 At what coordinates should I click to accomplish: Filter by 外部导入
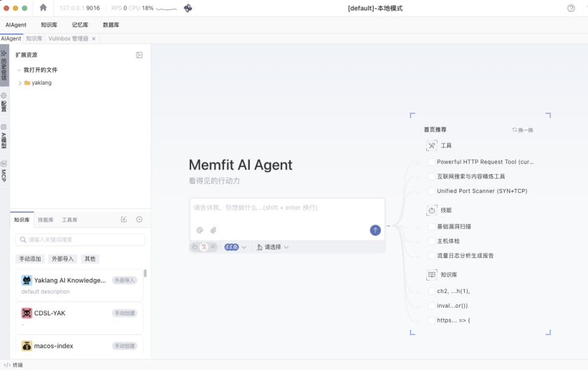point(62,259)
